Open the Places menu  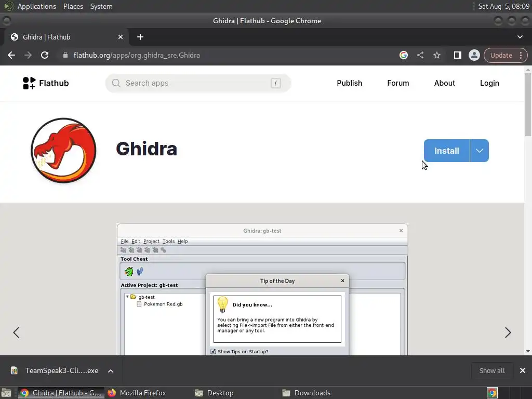coord(73,6)
